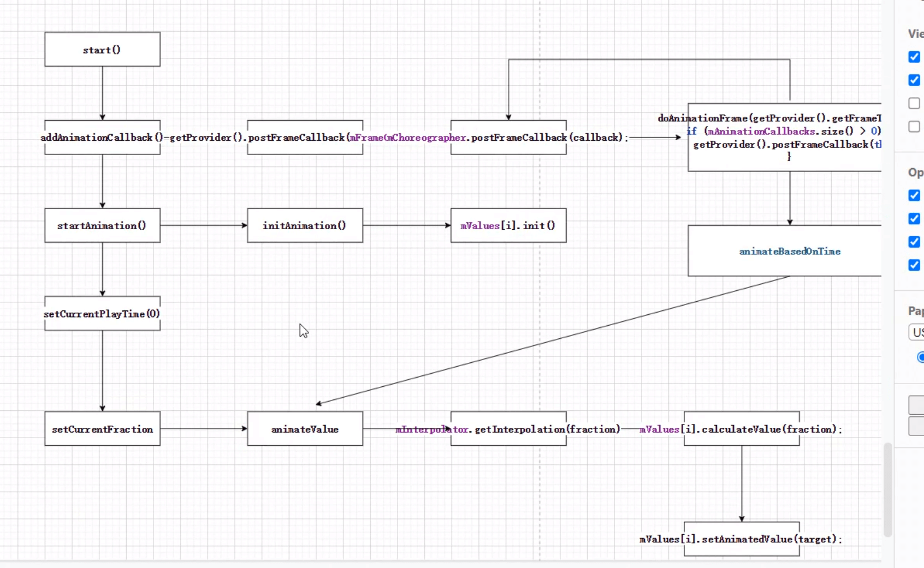Select the startAnimation() node
This screenshot has height=568, width=924.
pos(102,225)
